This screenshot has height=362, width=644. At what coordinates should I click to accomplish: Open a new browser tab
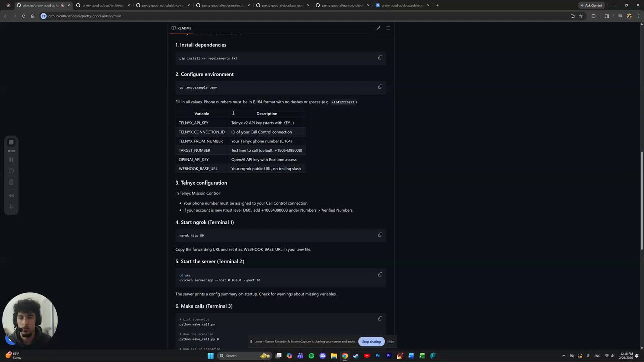pyautogui.click(x=437, y=5)
